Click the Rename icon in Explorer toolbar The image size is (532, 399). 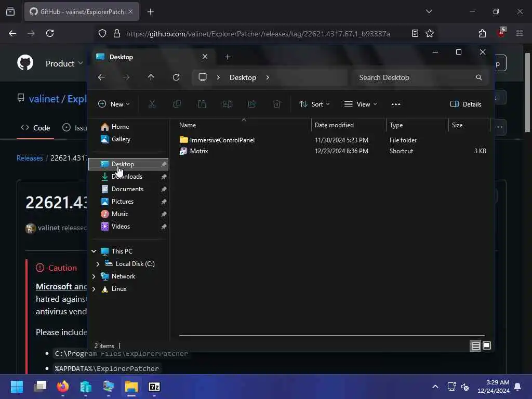(x=227, y=104)
